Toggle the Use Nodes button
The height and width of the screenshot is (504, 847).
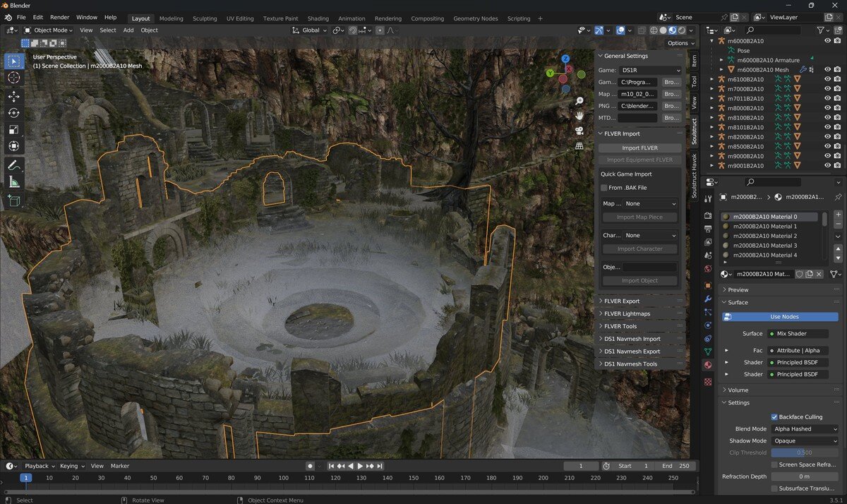pos(780,317)
